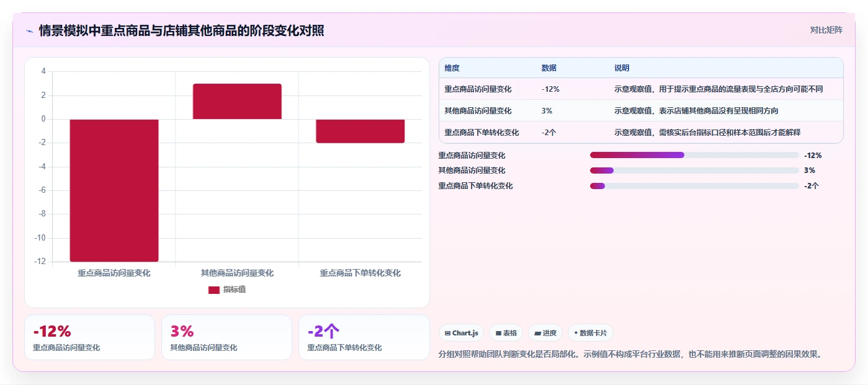The image size is (868, 385).
Task: Click the 3% label after the progress bar
Action: tap(810, 170)
